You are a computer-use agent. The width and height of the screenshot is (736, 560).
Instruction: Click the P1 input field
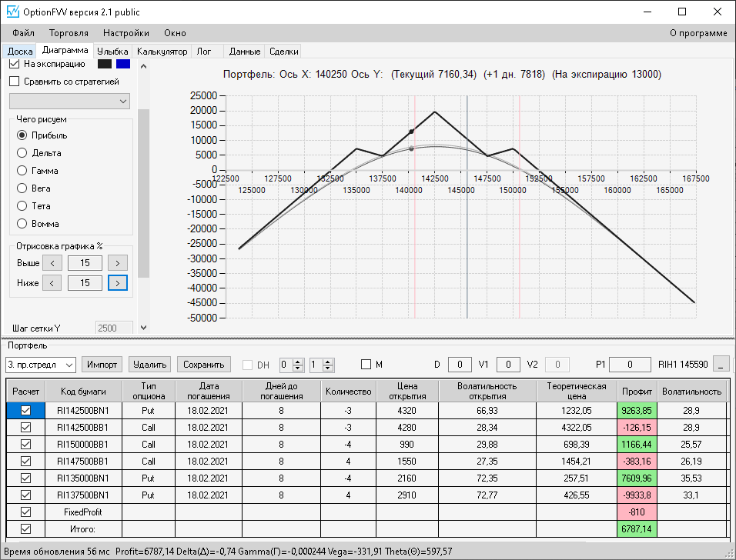point(630,365)
